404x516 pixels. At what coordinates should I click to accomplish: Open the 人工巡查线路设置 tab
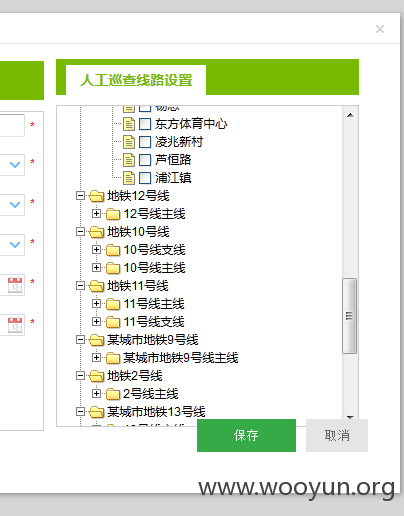(x=136, y=80)
